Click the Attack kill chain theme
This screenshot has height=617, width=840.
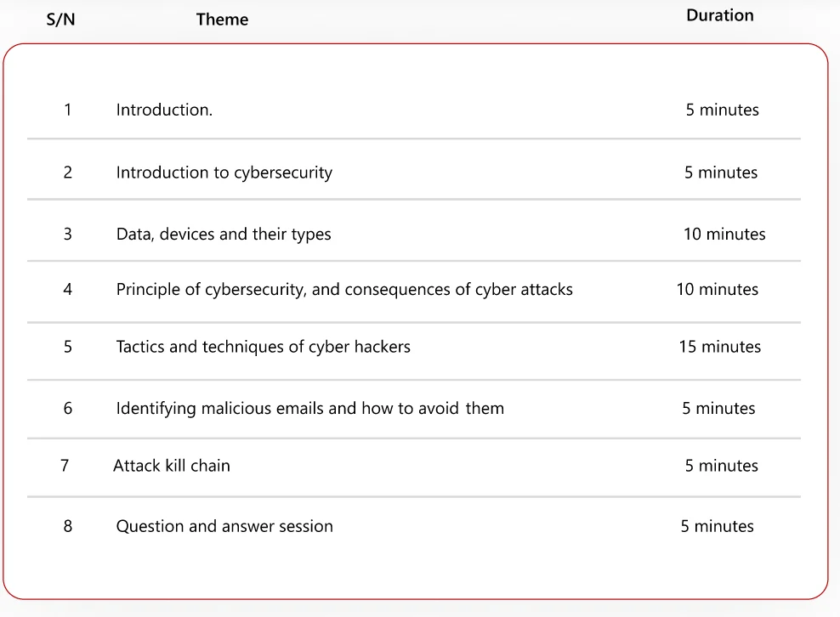tap(172, 466)
